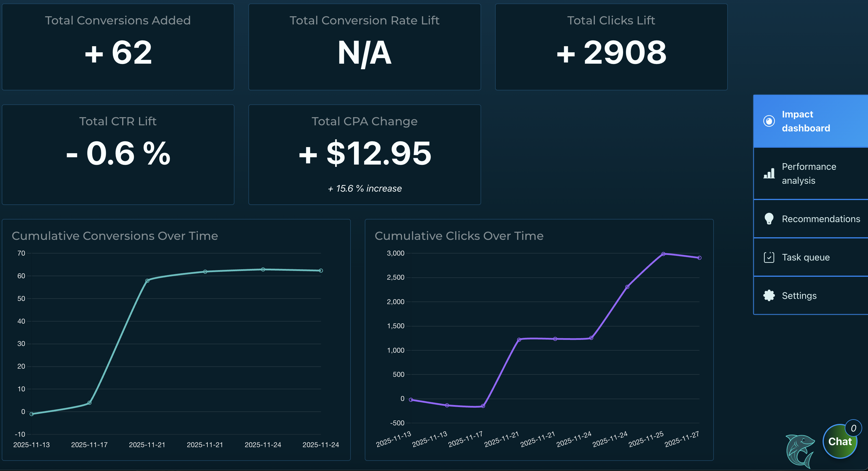Open the Recommendations menu entry
The height and width of the screenshot is (471, 868).
pyautogui.click(x=821, y=219)
